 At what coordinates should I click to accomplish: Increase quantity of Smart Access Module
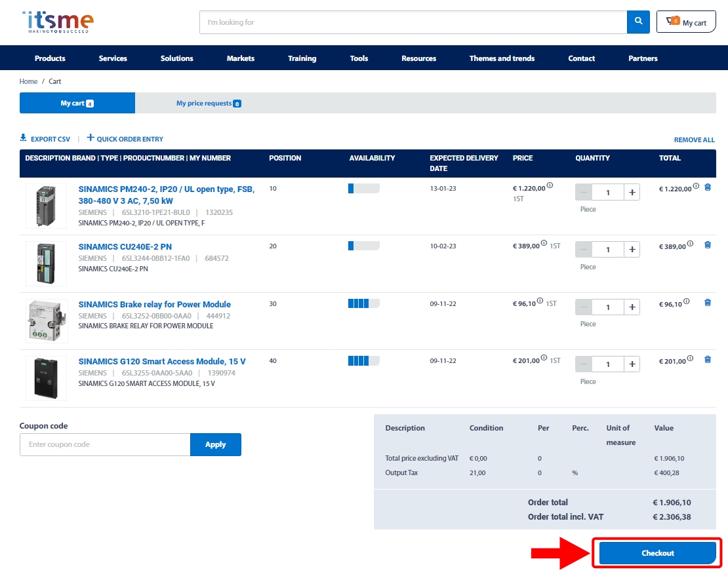(632, 364)
